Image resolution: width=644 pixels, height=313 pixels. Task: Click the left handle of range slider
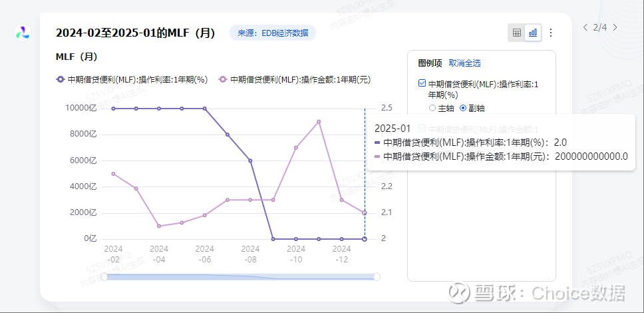click(104, 277)
